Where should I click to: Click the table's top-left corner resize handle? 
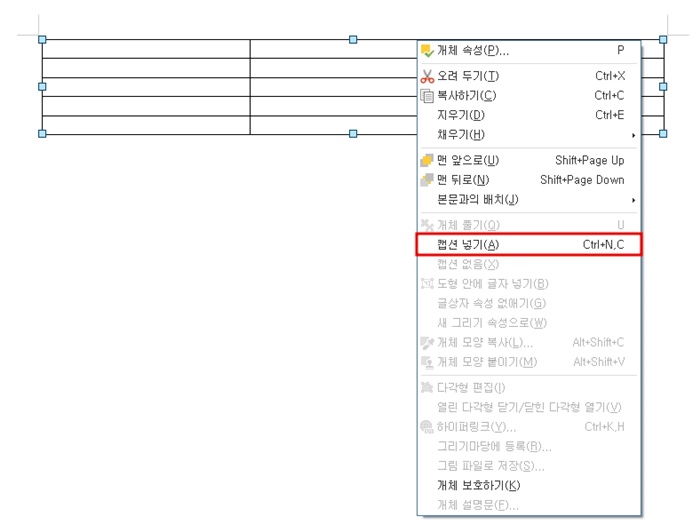[x=42, y=40]
